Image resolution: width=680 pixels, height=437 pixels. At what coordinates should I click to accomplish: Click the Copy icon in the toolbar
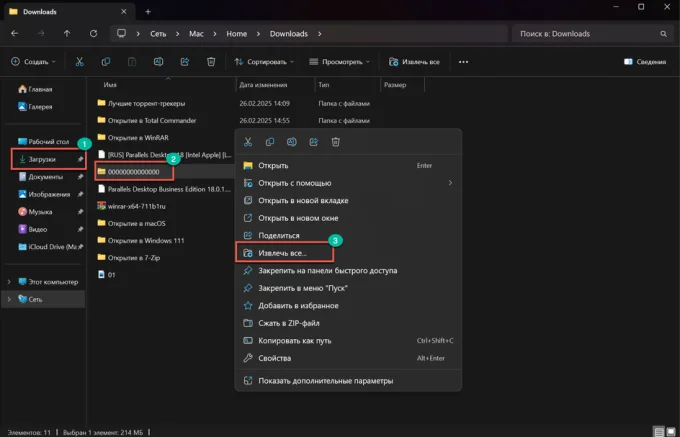(x=106, y=62)
